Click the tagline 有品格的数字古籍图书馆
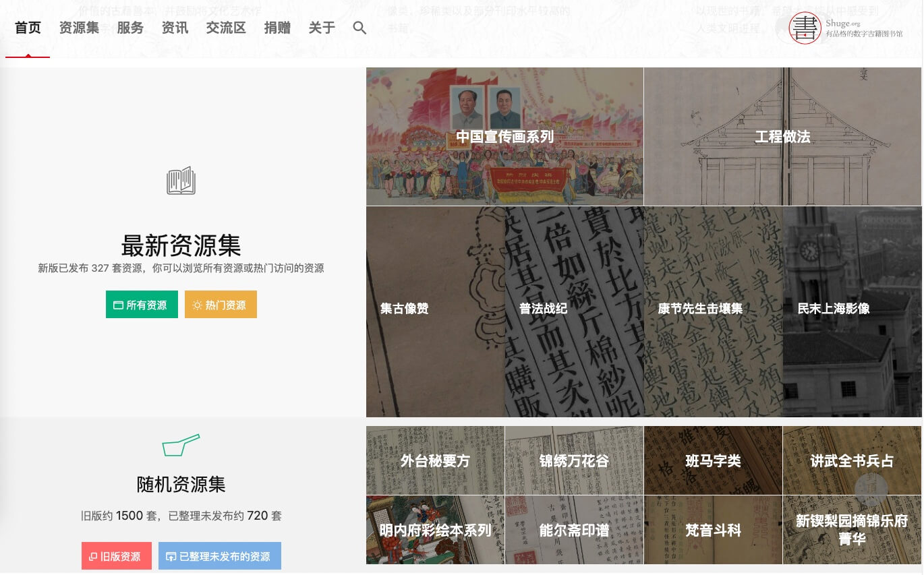Screen dimensions: 924x575 [864, 34]
